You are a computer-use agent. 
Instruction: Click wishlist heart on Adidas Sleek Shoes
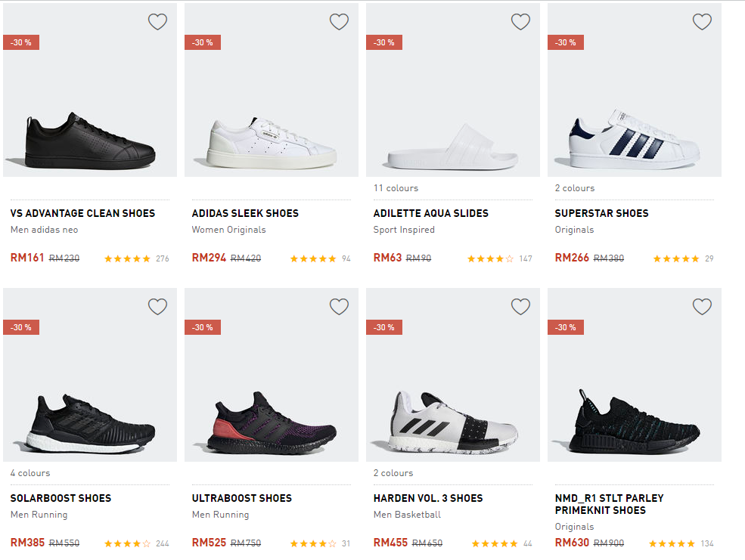(339, 22)
